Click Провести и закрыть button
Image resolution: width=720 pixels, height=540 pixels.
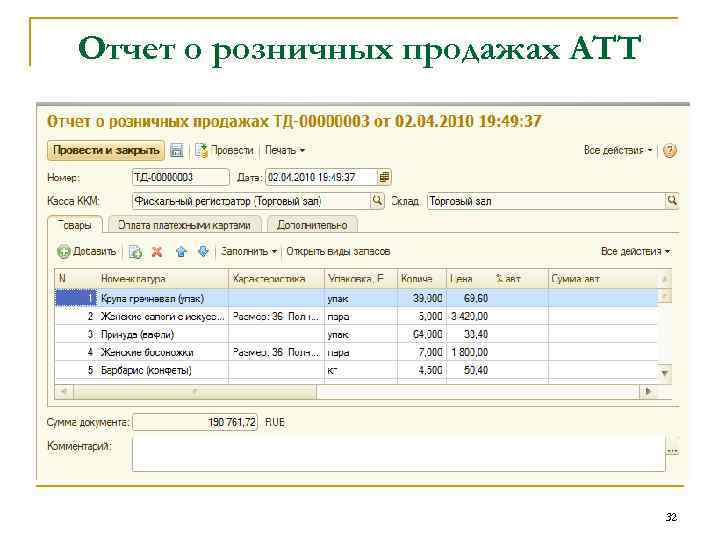(x=106, y=150)
